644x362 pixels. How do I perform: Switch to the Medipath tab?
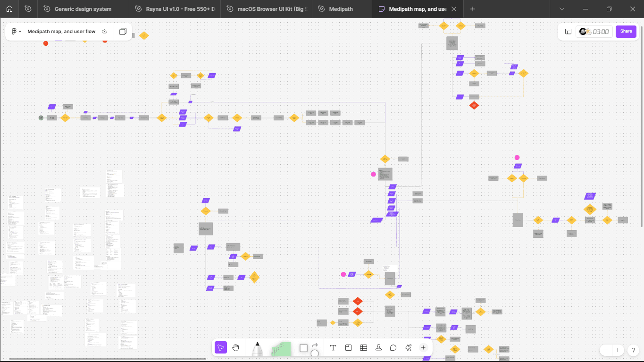[x=341, y=9]
